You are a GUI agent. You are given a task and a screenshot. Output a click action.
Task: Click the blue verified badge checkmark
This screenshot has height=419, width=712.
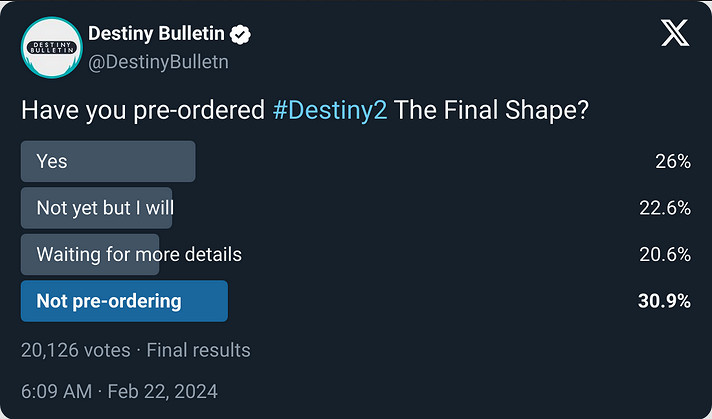pyautogui.click(x=241, y=36)
